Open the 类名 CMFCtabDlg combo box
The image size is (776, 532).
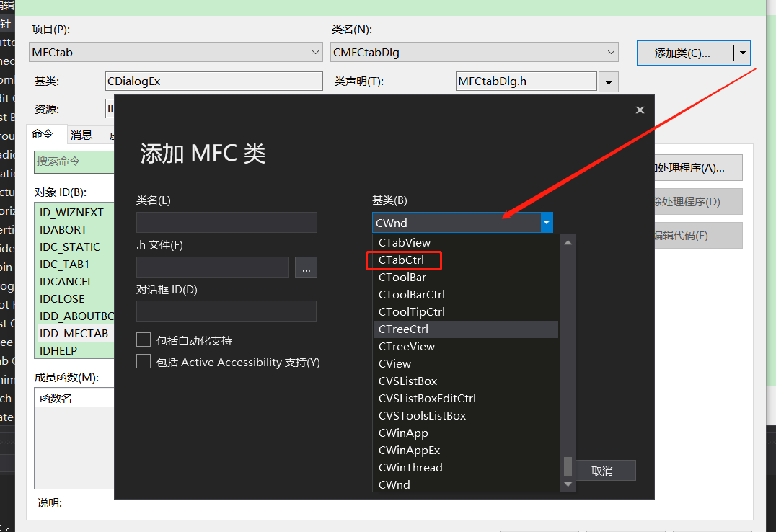[x=611, y=52]
